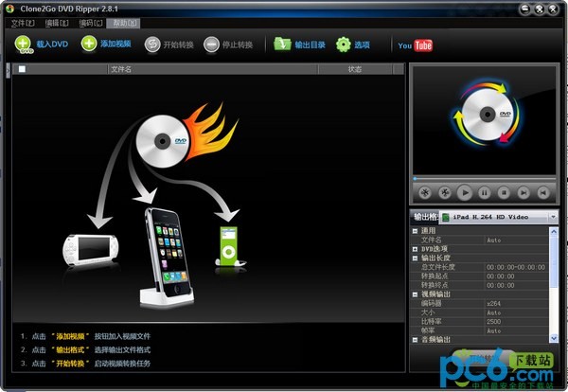Click the Play button in the preview player

(465, 193)
